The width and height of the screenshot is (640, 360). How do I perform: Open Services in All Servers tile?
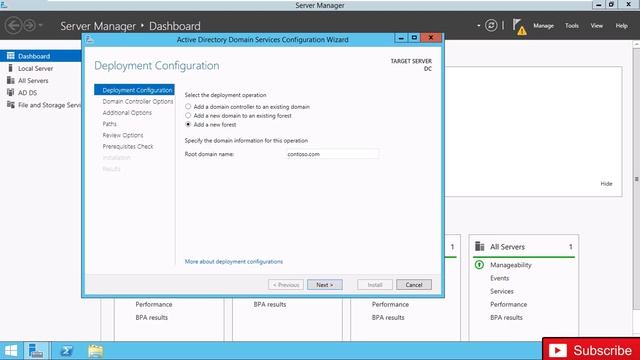(502, 291)
